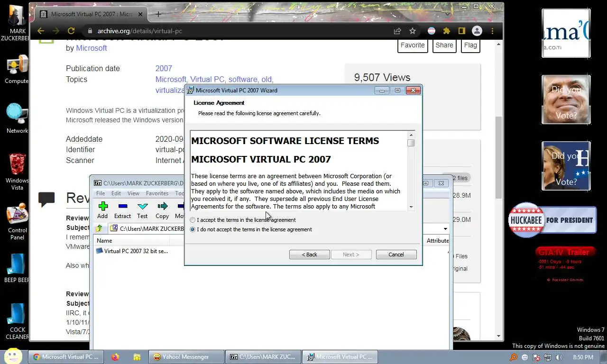
Task: Open the Favorites menu in 7-Zip
Action: pyautogui.click(x=157, y=193)
